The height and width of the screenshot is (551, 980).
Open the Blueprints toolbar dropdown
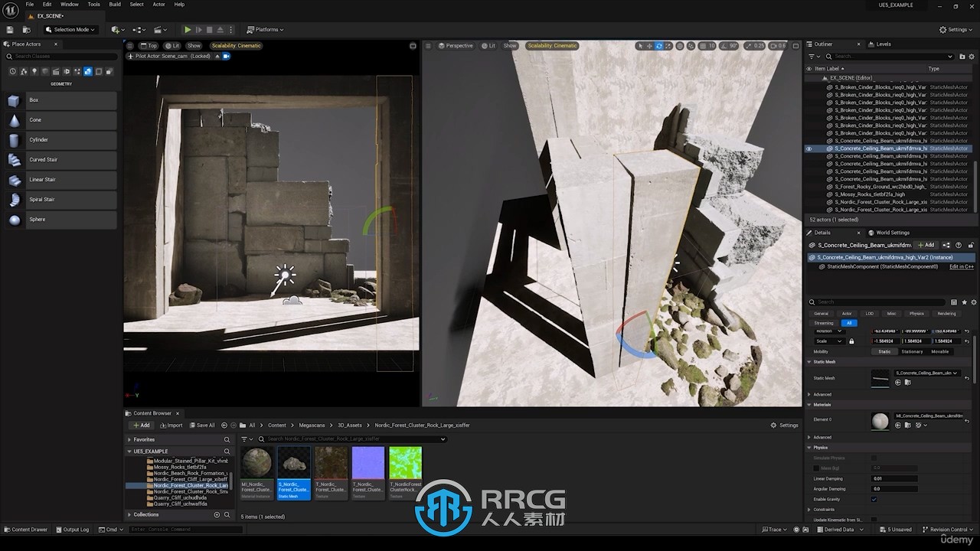click(x=139, y=30)
